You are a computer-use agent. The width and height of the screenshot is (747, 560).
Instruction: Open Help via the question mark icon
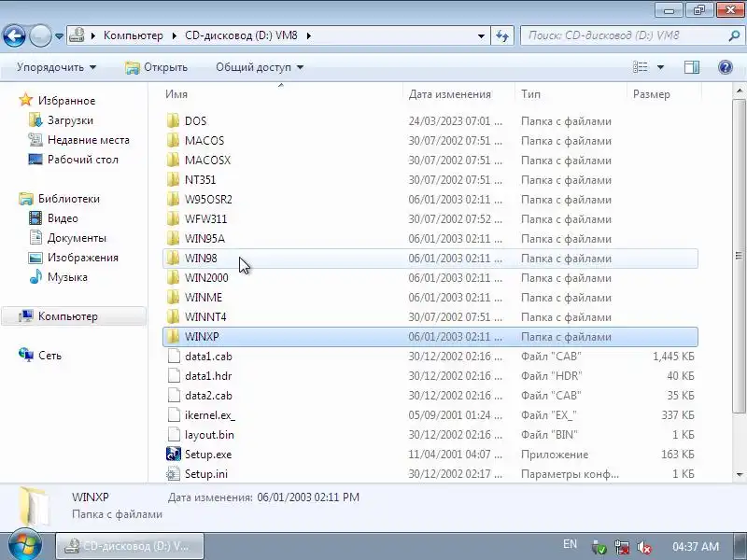[726, 67]
